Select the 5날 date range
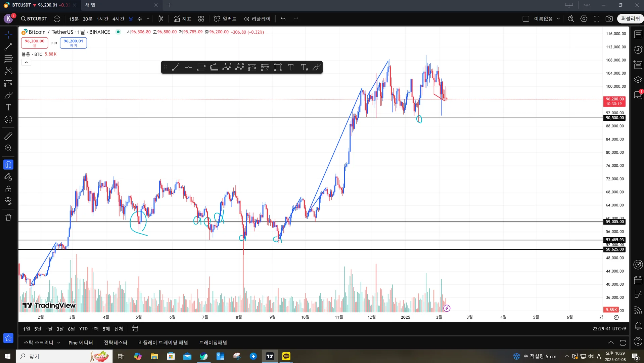The height and width of the screenshot is (363, 644). point(38,329)
